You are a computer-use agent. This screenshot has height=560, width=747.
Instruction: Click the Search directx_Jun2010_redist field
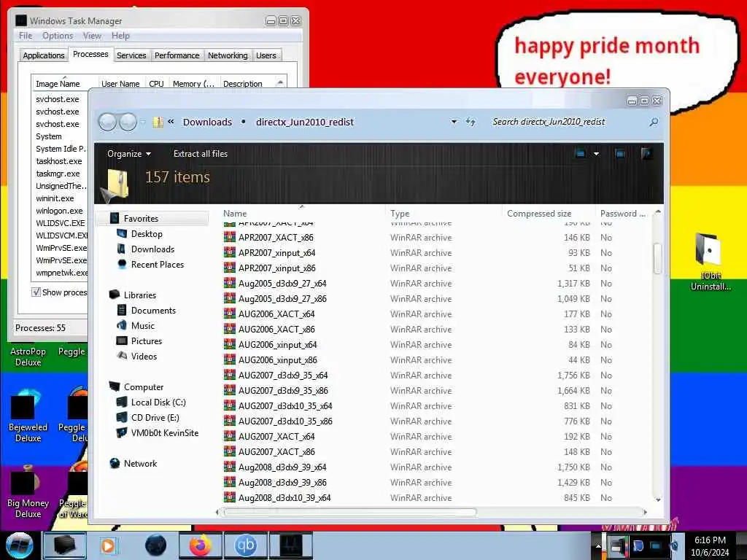(x=569, y=122)
